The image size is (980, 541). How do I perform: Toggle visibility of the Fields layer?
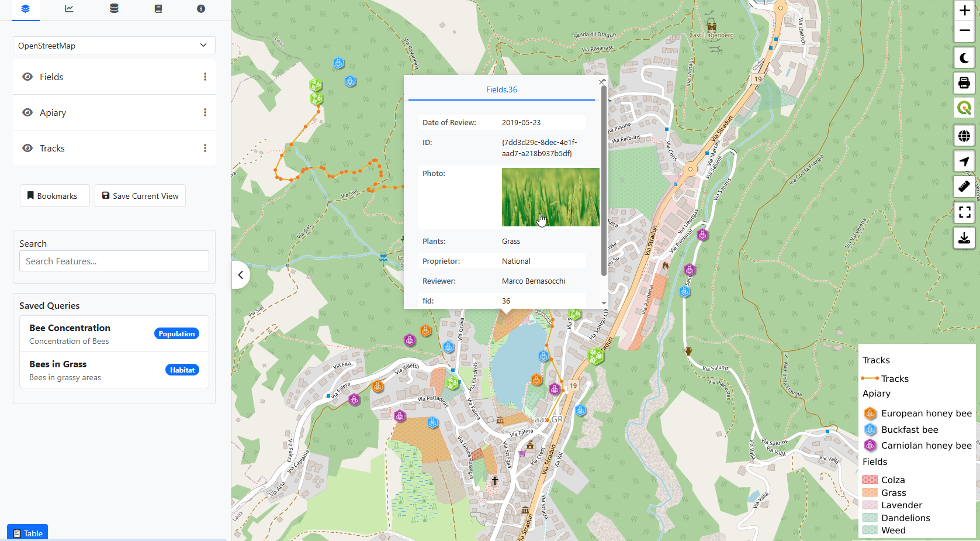(x=27, y=77)
